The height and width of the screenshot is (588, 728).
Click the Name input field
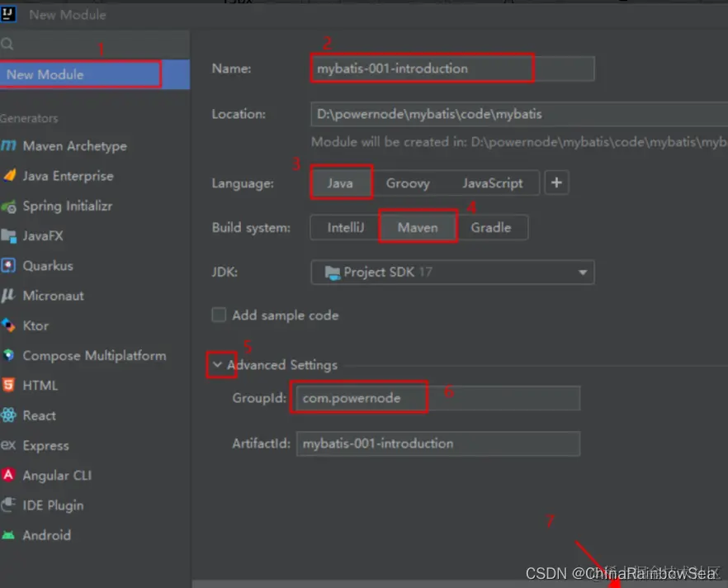pos(452,69)
